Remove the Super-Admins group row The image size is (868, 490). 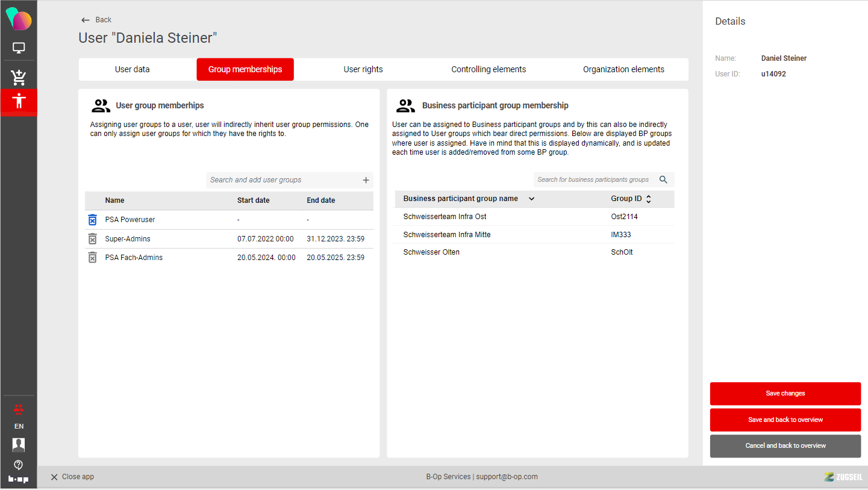pyautogui.click(x=92, y=239)
